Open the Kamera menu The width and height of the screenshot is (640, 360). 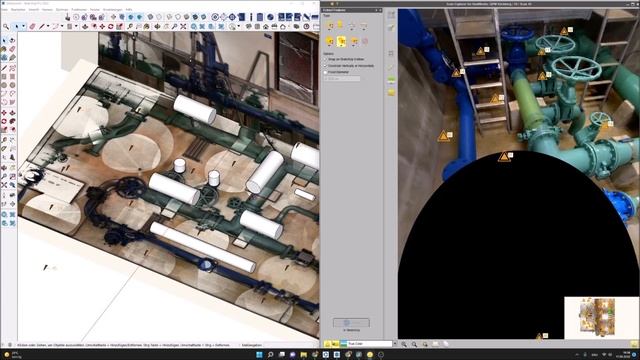tap(47, 9)
